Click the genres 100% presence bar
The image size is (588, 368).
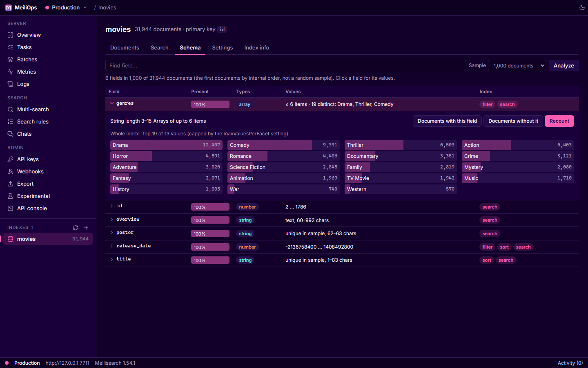coord(210,105)
